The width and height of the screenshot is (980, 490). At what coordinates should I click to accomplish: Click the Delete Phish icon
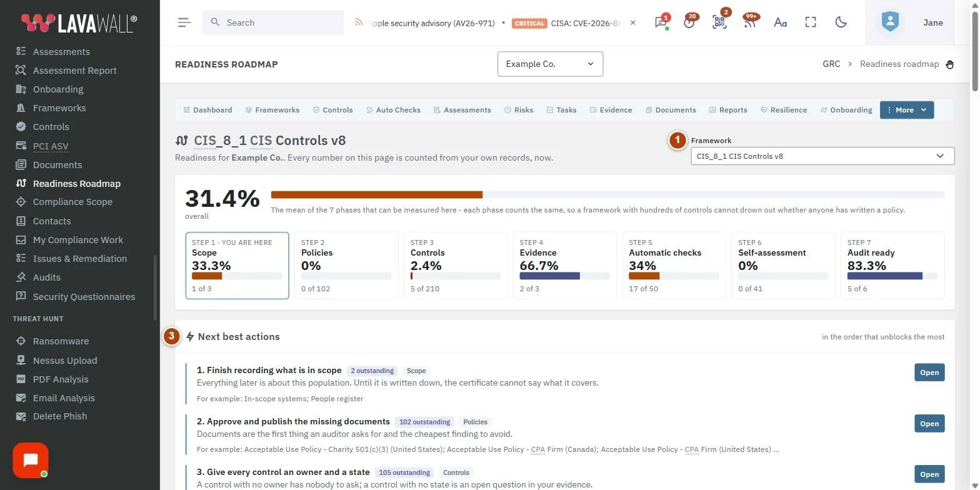[x=21, y=416]
